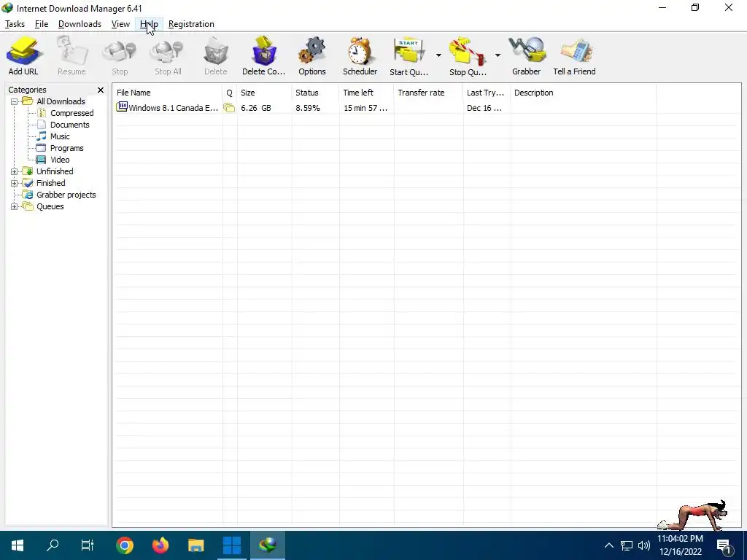Close the Categories panel
This screenshot has width=747, height=560.
(101, 90)
